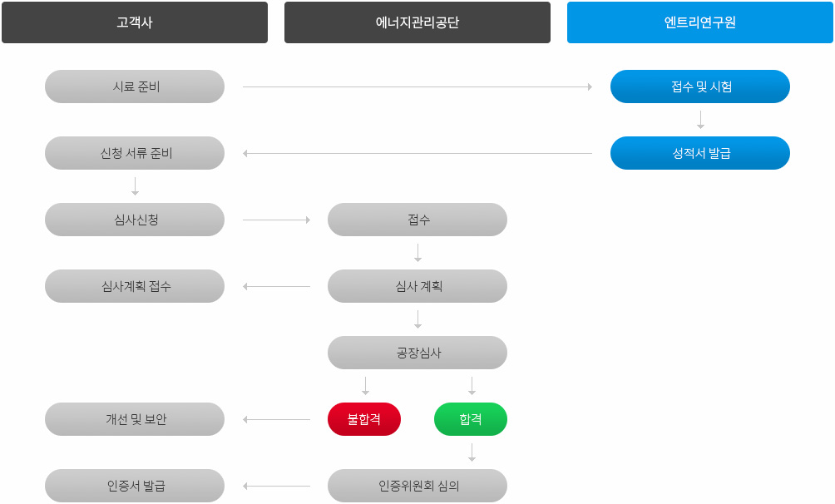This screenshot has width=835, height=504.
Task: Click the down arrow below 접수 및 시험
Action: point(701,120)
